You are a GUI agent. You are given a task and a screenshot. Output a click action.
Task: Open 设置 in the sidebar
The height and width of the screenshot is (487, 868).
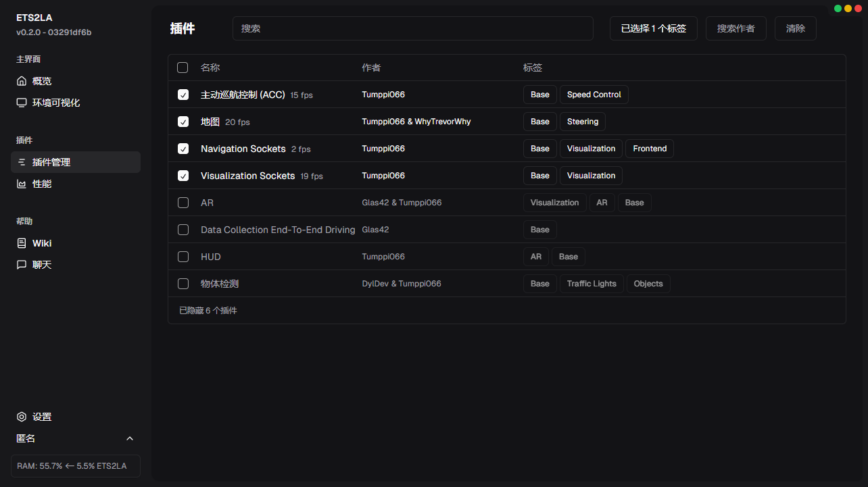(x=76, y=417)
